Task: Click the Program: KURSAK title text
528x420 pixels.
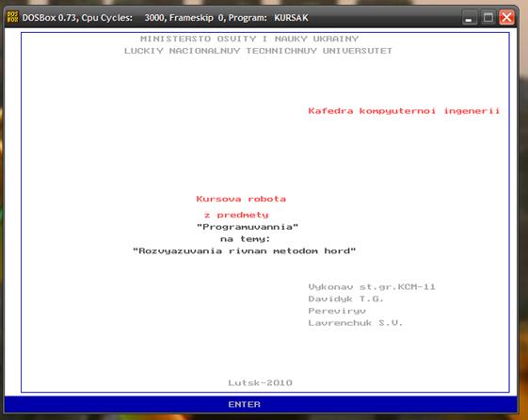Action: (x=268, y=18)
